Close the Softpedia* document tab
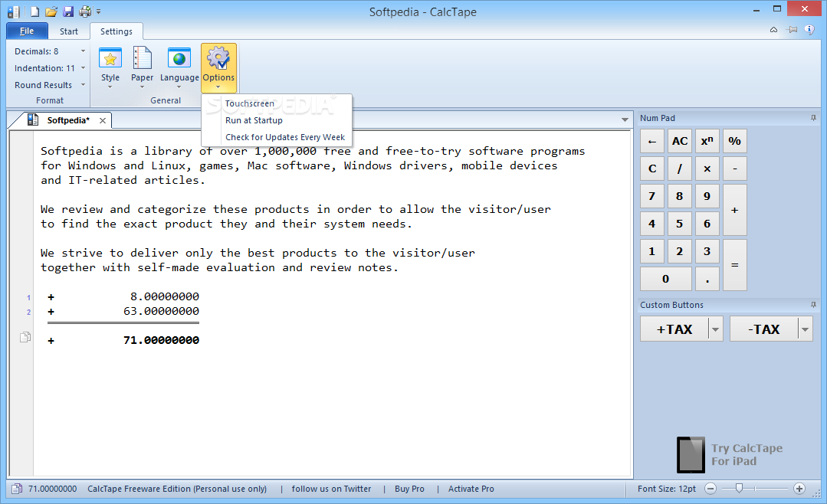 103,121
